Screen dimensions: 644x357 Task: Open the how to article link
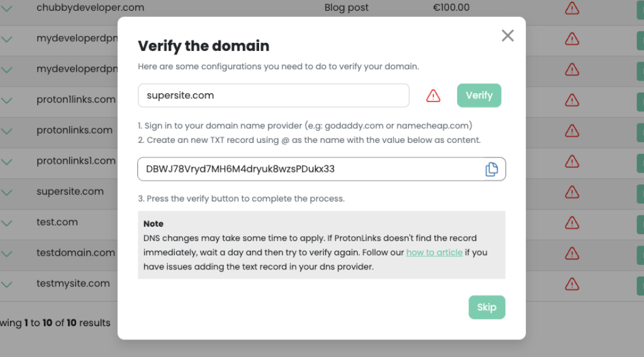point(434,252)
